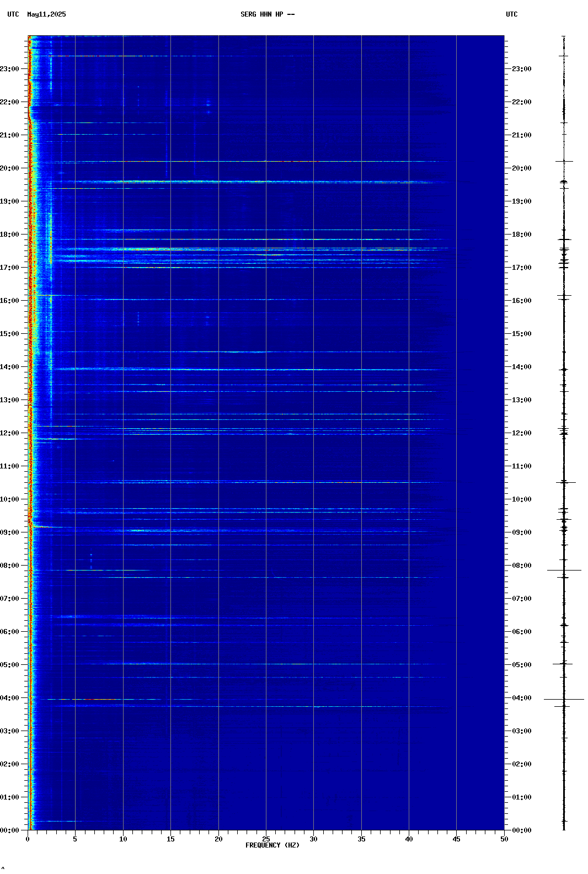Screen dimensions: 588x874
Task: Click the seismogram spike just after 20:00
Action: [x=564, y=161]
